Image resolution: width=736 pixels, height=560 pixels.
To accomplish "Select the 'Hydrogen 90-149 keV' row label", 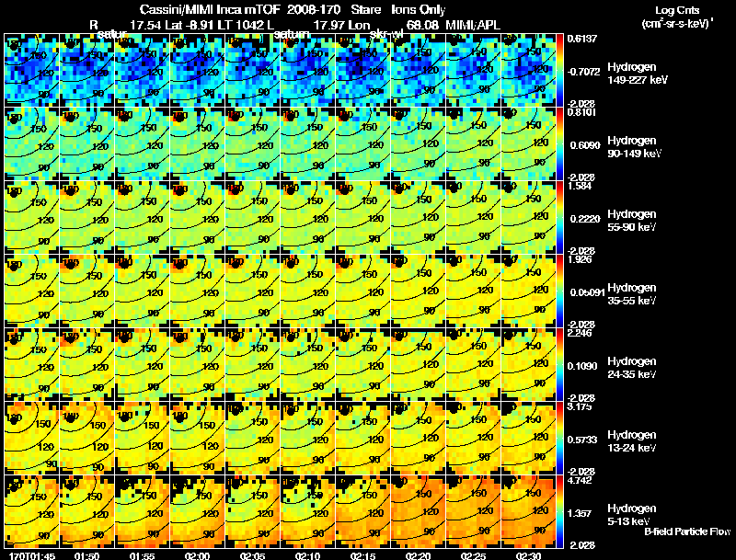I will click(x=635, y=147).
